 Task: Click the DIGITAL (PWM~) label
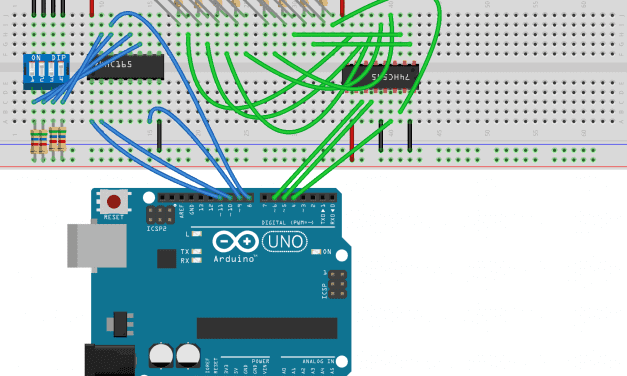[288, 222]
